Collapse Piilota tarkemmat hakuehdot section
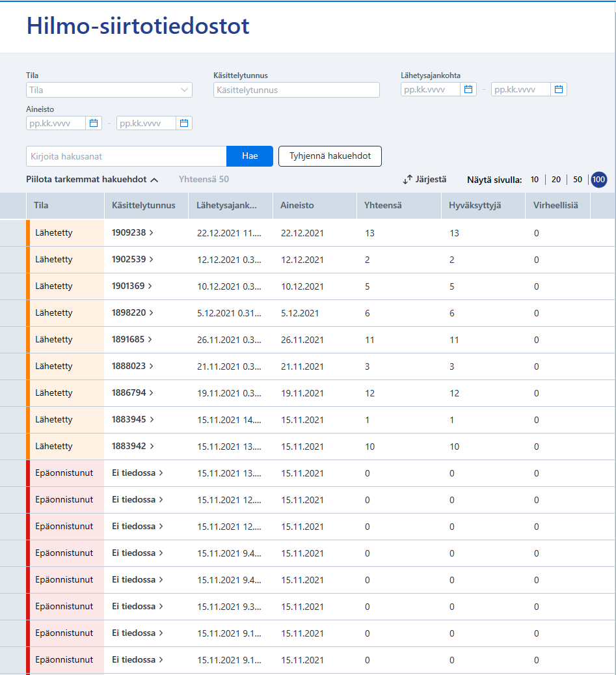 (92, 180)
